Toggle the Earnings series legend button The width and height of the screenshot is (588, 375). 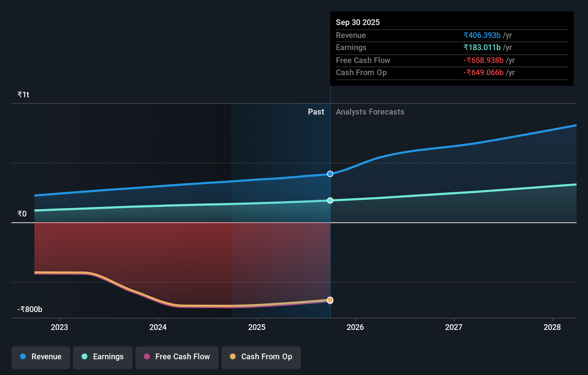103,357
